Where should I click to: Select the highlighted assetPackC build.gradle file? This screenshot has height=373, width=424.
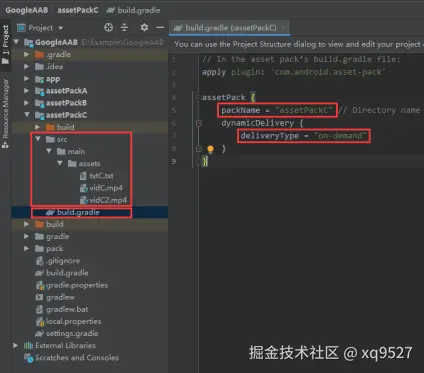[73, 212]
